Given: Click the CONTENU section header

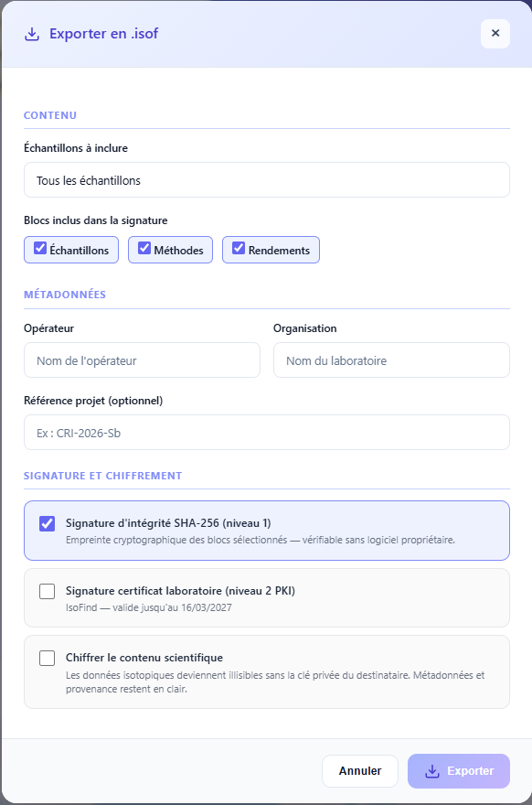Looking at the screenshot, I should [50, 115].
